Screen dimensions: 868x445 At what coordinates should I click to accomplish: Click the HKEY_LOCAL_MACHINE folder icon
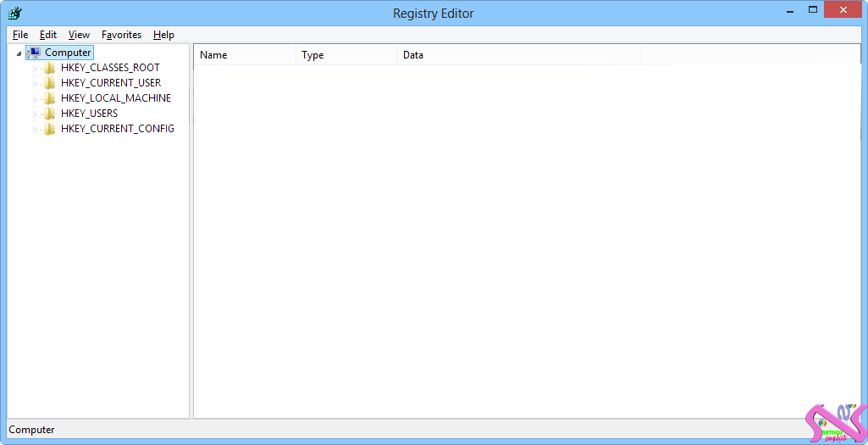point(50,98)
